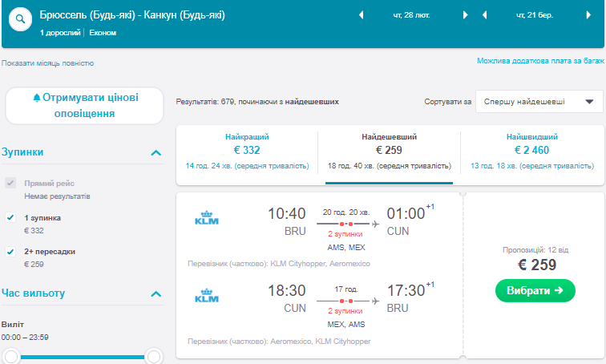Open baggage fee notice link

(540, 61)
